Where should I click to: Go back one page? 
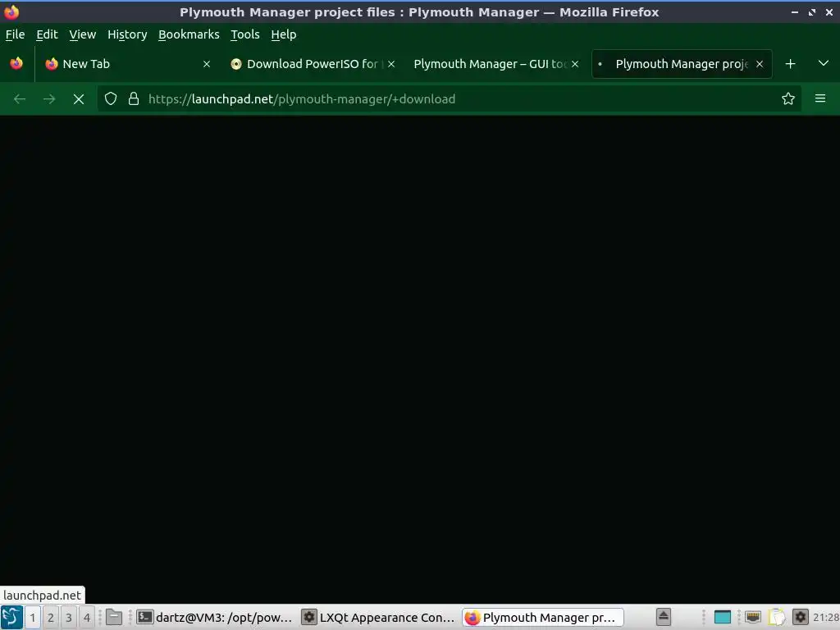(x=20, y=99)
